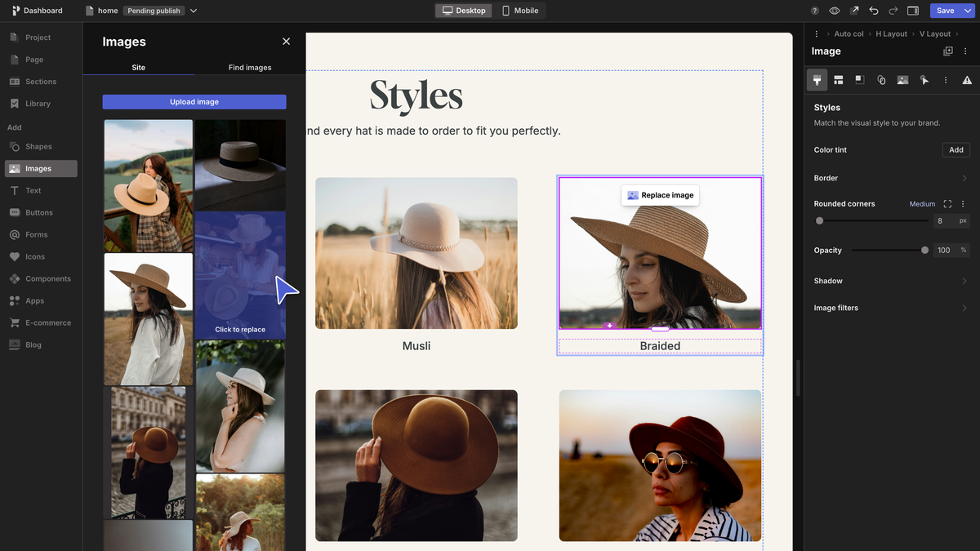Redo the last undone action

pyautogui.click(x=893, y=11)
